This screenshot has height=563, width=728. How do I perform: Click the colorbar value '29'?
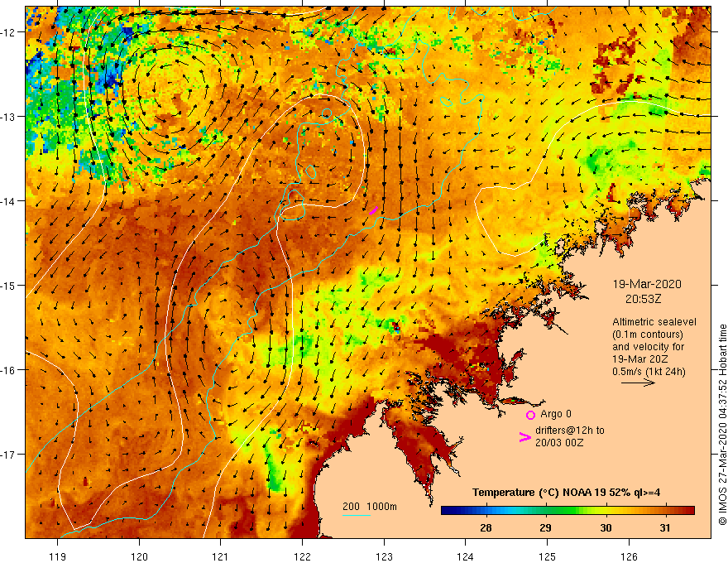tap(545, 527)
